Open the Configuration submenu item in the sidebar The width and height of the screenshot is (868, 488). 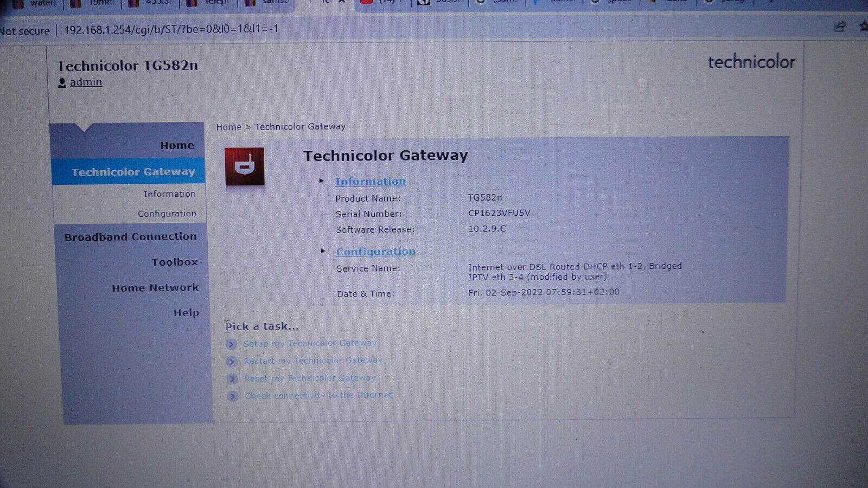(x=167, y=213)
